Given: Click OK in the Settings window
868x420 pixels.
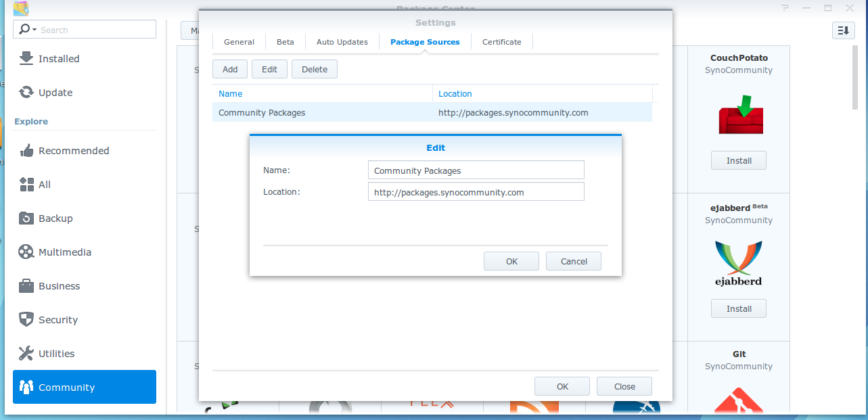Looking at the screenshot, I should (562, 386).
